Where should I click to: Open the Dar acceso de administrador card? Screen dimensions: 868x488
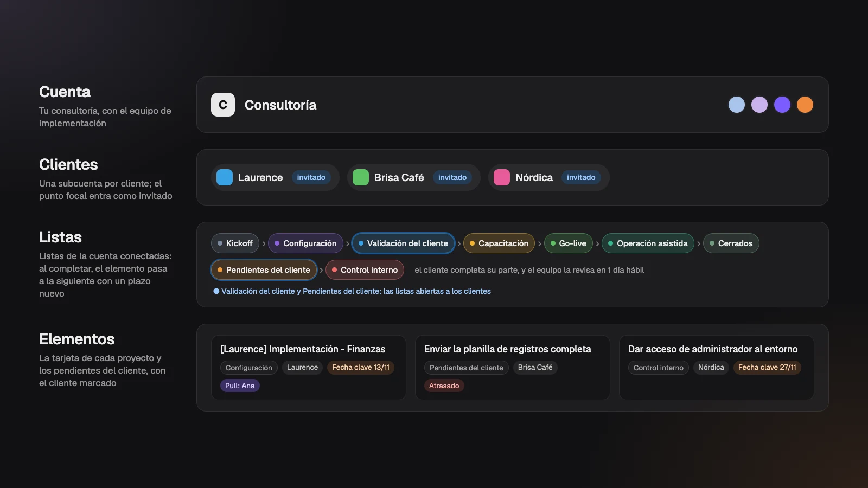click(717, 368)
